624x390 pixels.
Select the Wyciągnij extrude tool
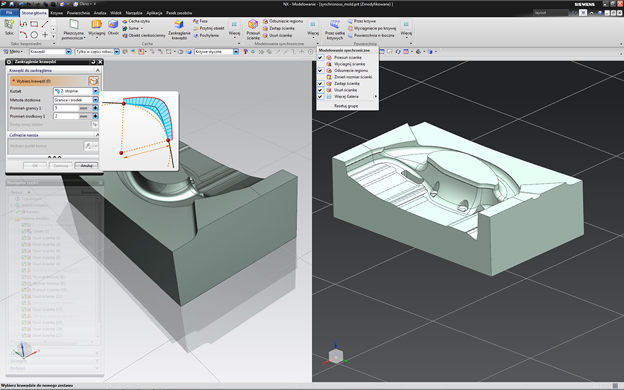(96, 28)
